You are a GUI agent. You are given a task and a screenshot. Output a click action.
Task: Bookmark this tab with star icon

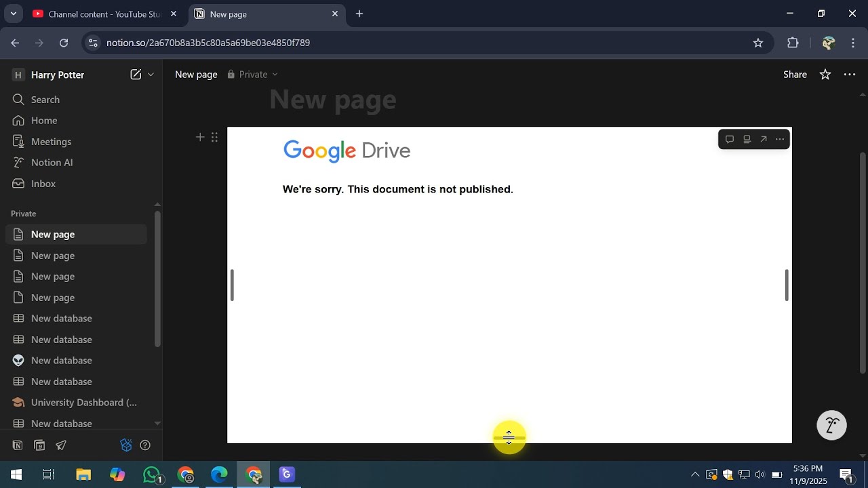click(x=758, y=43)
